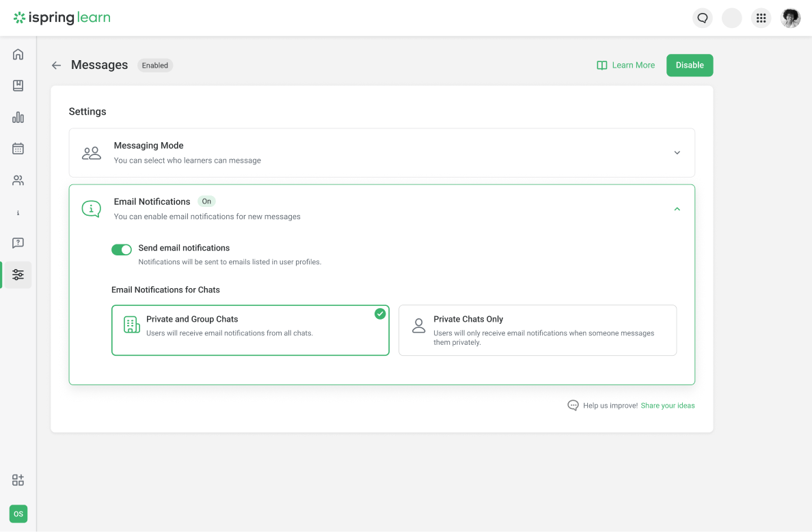The height and width of the screenshot is (532, 812).
Task: Open the Home icon in sidebar
Action: click(x=18, y=55)
